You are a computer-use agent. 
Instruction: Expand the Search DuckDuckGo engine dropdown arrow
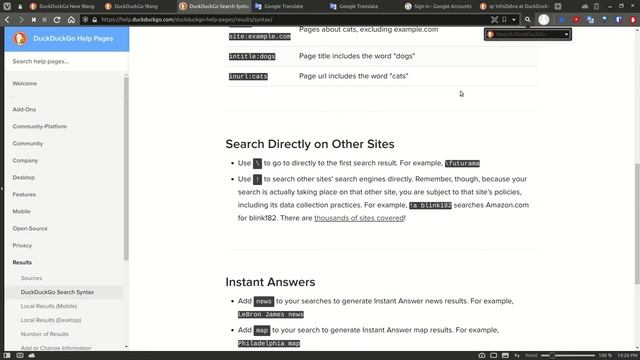pos(567,34)
